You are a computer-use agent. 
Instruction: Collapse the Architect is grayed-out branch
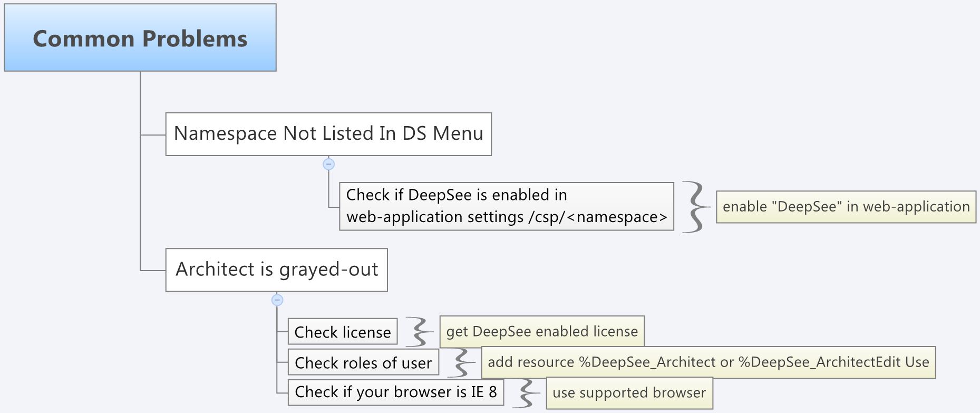click(x=277, y=300)
